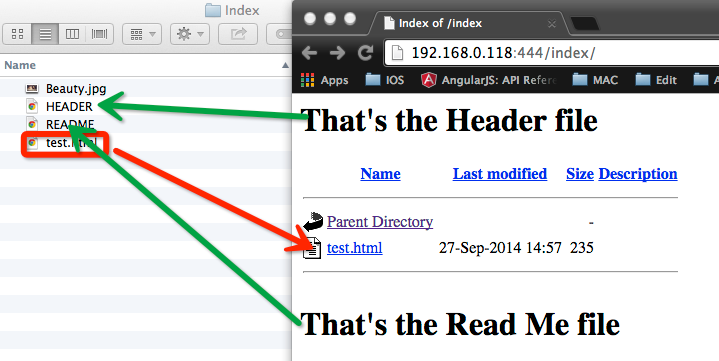Go back in the Chrome browser
The width and height of the screenshot is (719, 361).
310,53
